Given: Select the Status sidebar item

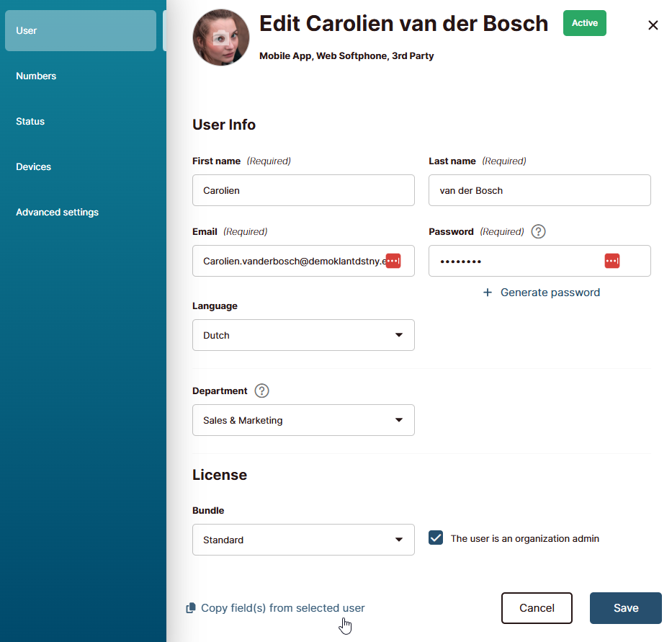Looking at the screenshot, I should [x=30, y=122].
